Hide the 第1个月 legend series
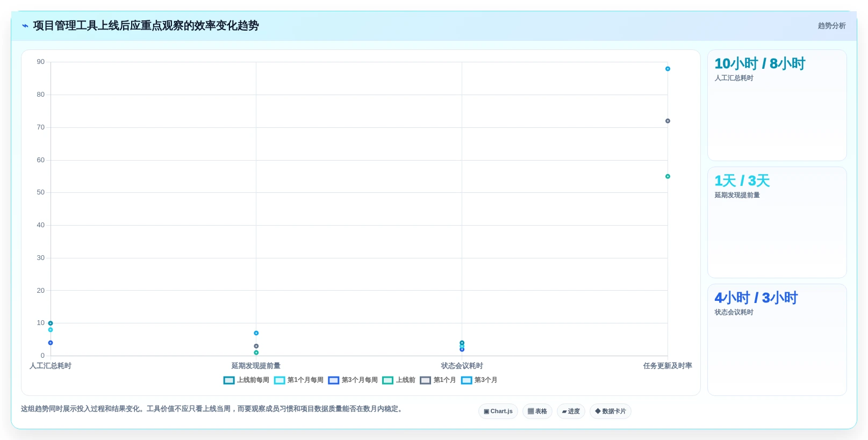Image resolution: width=868 pixels, height=440 pixels. [x=438, y=380]
